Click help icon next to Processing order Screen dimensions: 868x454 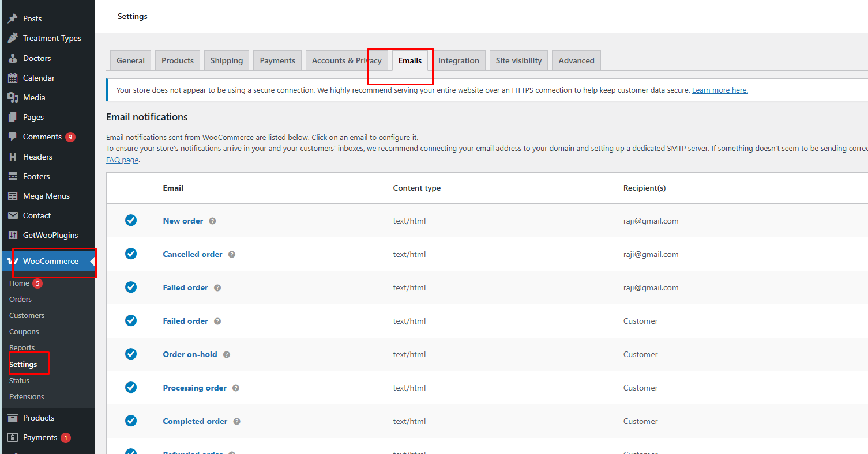click(236, 388)
